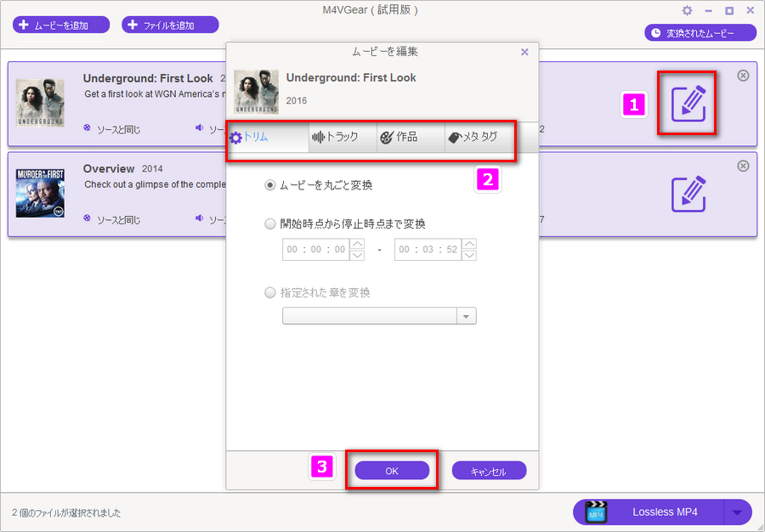Screen dimensions: 765x532
Task: Click the ムービーを追加 button
Action: point(61,25)
